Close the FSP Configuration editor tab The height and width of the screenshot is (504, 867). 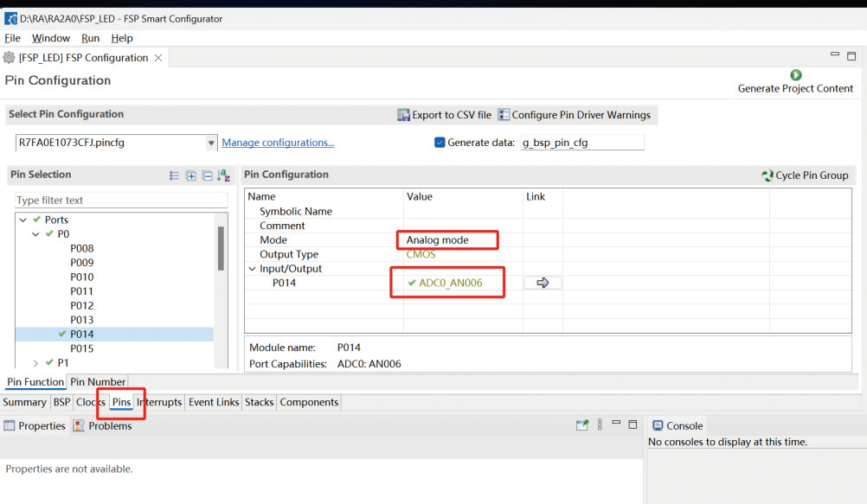point(158,57)
